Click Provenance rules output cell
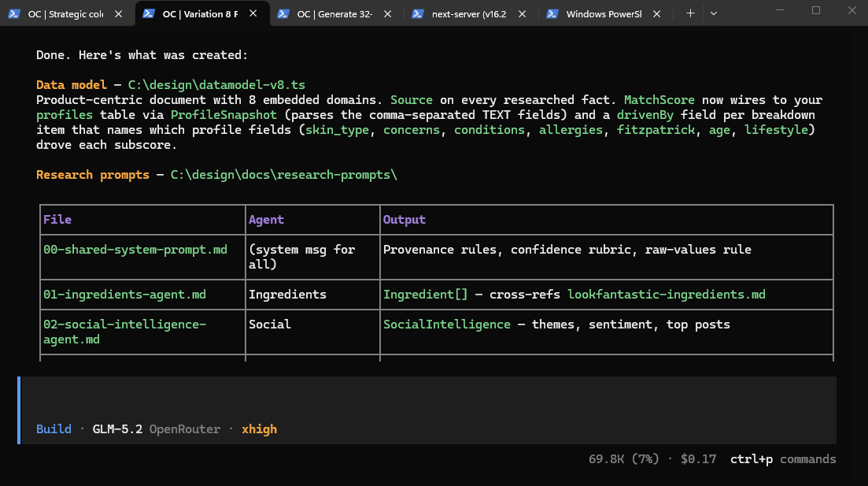 point(567,250)
